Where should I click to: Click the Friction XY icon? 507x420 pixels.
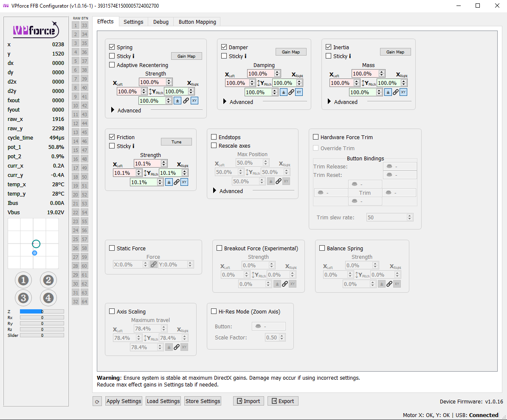click(x=184, y=182)
